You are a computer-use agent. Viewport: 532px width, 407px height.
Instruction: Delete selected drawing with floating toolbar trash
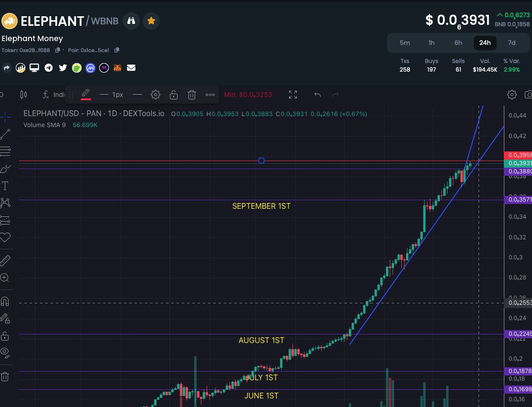(192, 95)
